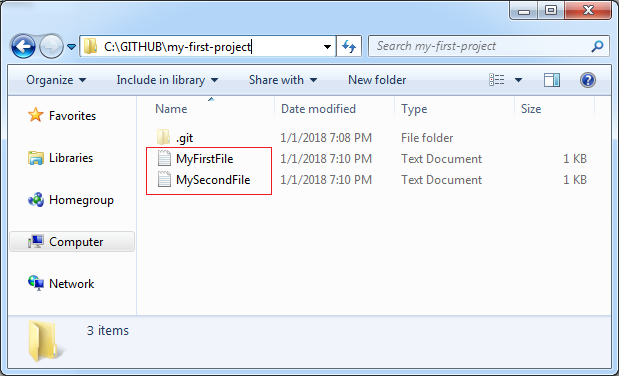619x376 pixels.
Task: Open recent pages dropdown arrow
Action: coord(71,47)
